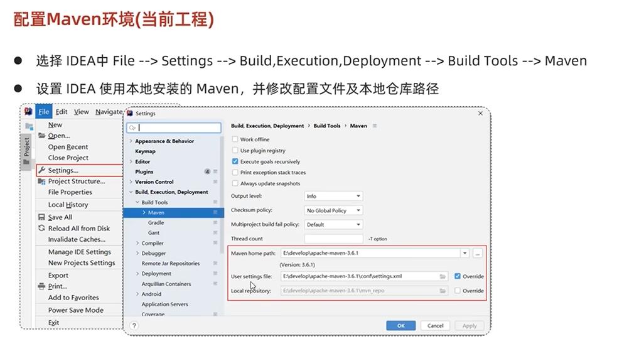Open the Navigate menu

pos(109,111)
